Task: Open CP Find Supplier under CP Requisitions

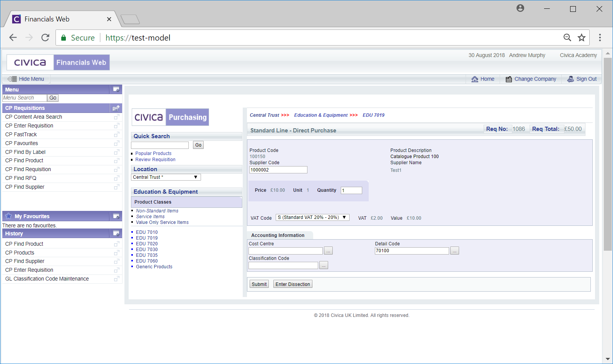Action: pyautogui.click(x=25, y=187)
